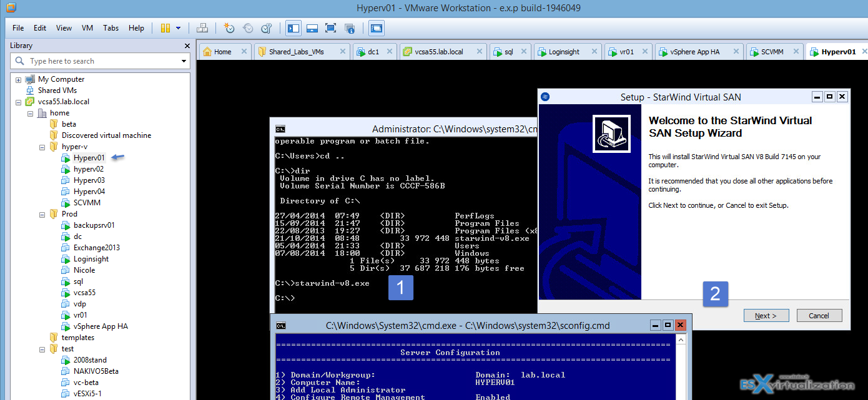
Task: Open the VM menu
Action: click(87, 28)
